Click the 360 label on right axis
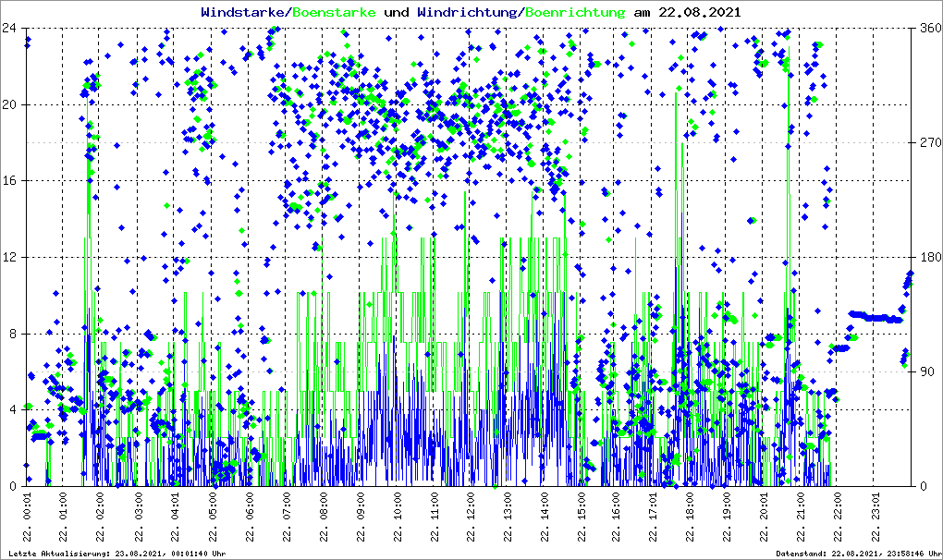The image size is (943, 560). point(928,29)
